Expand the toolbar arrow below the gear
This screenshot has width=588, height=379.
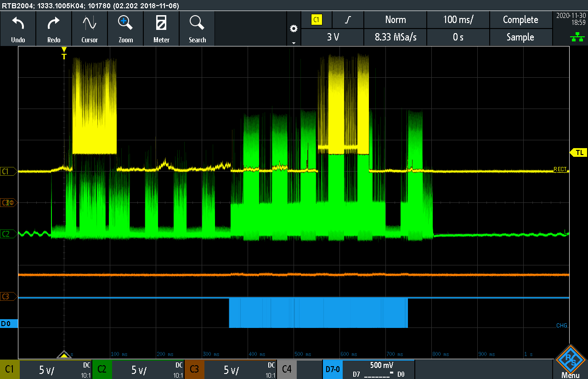[294, 43]
